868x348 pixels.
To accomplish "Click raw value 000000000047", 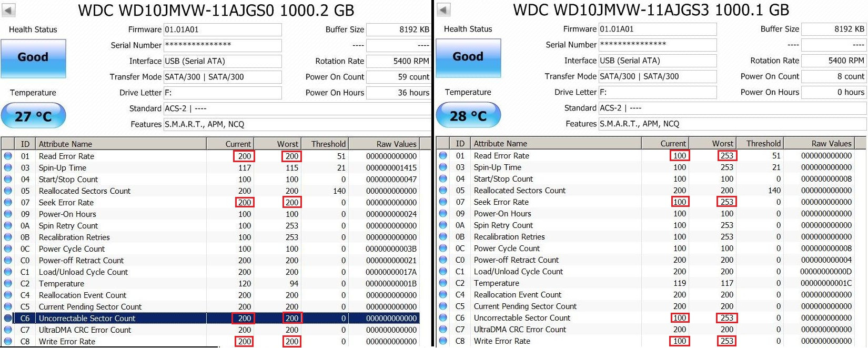I will [x=391, y=179].
